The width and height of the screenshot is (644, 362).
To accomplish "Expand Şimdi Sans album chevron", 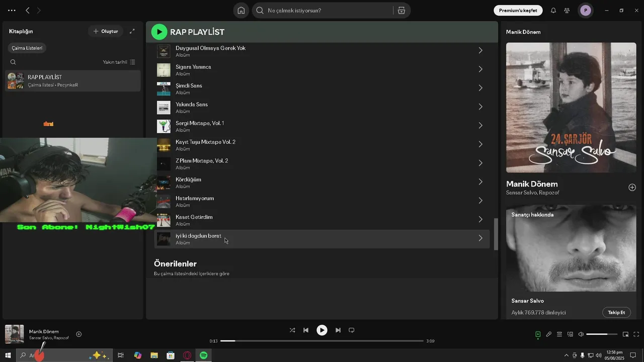I will [x=480, y=88].
